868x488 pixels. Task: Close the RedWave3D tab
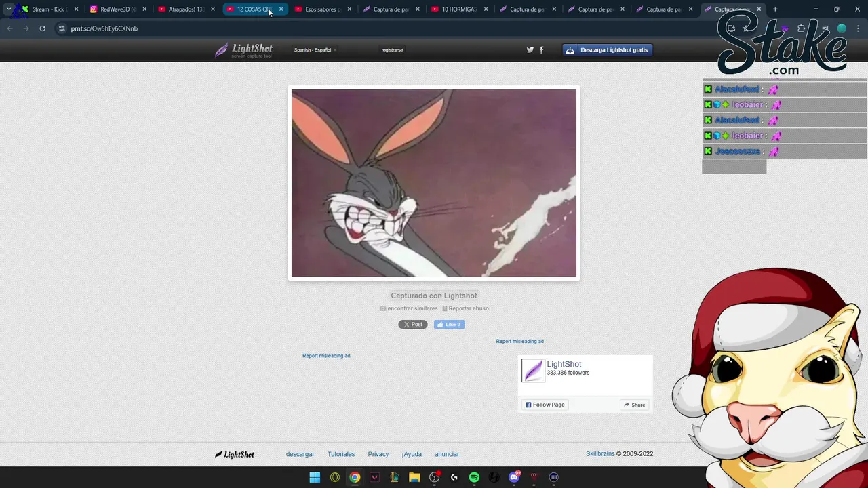point(144,9)
